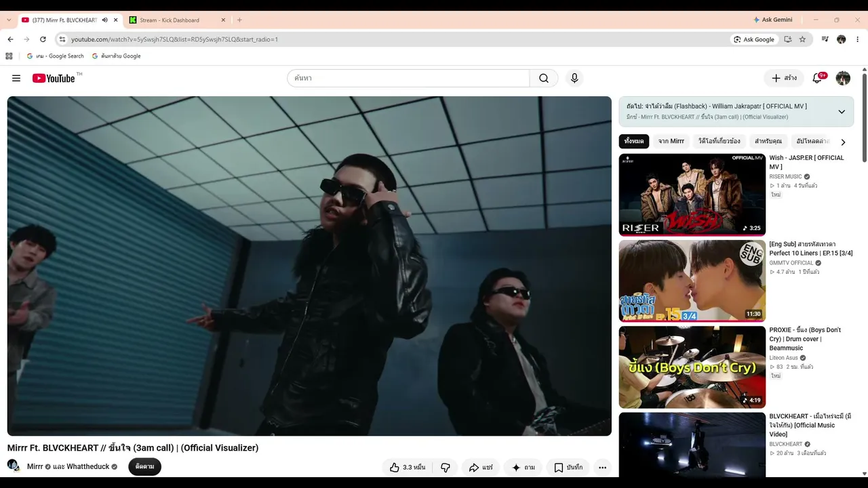Open the RISER MUSIC channel link

(x=785, y=177)
